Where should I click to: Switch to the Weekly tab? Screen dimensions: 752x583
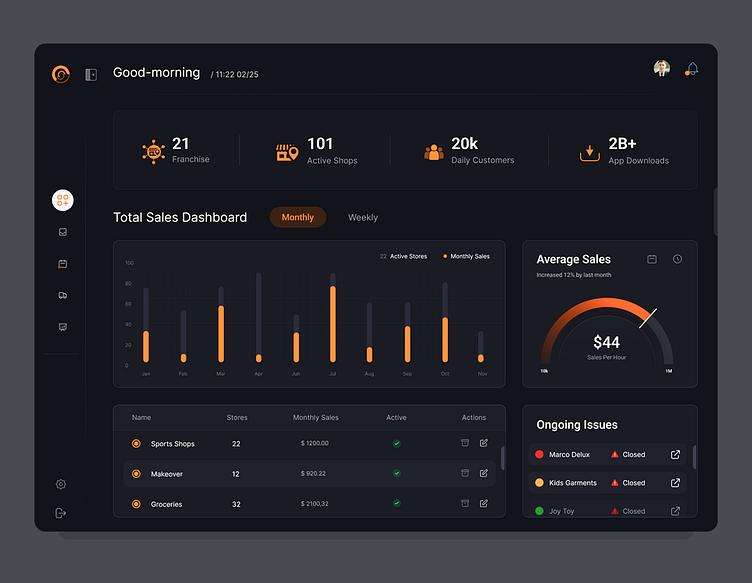click(363, 217)
